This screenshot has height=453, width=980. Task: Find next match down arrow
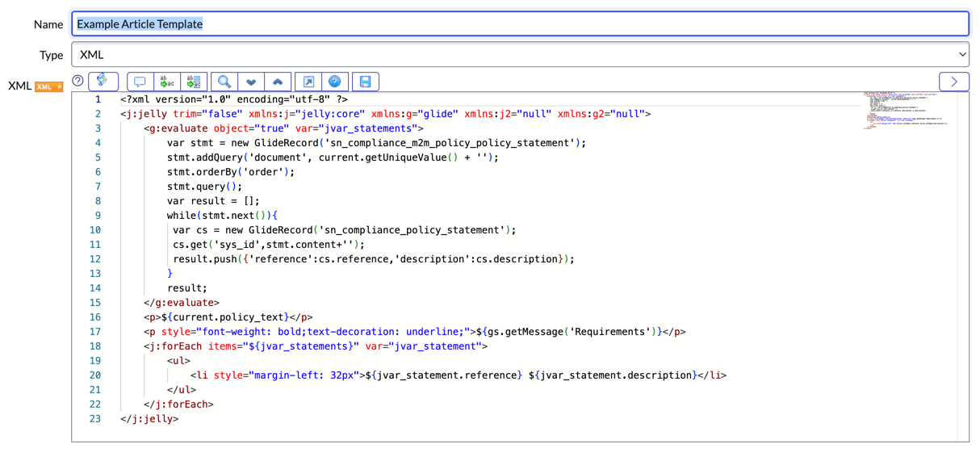pyautogui.click(x=251, y=82)
